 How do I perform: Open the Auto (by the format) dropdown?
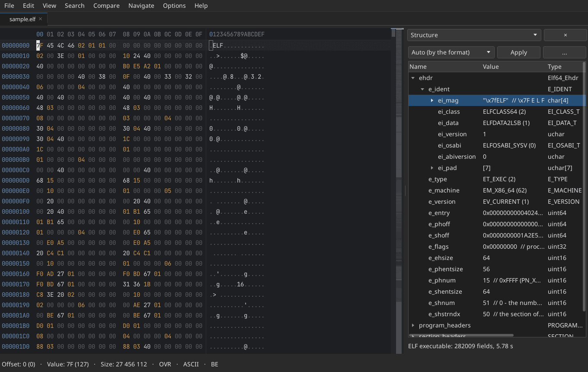pos(451,52)
